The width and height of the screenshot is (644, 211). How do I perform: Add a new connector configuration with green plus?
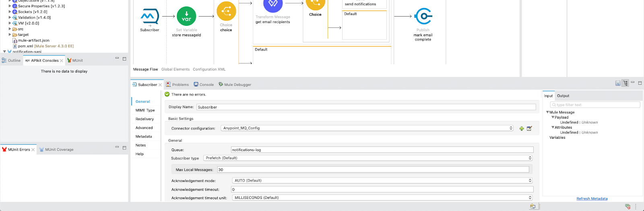522,128
